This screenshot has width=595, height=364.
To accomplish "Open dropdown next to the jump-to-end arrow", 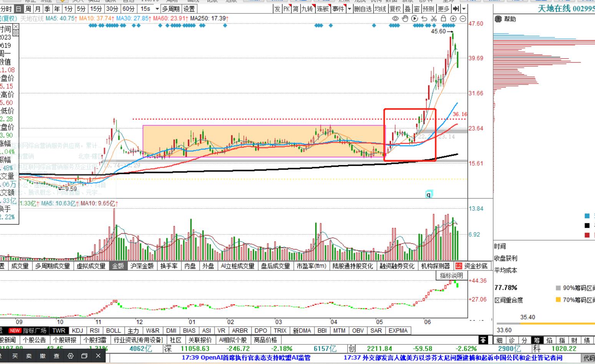I will tap(464, 9).
